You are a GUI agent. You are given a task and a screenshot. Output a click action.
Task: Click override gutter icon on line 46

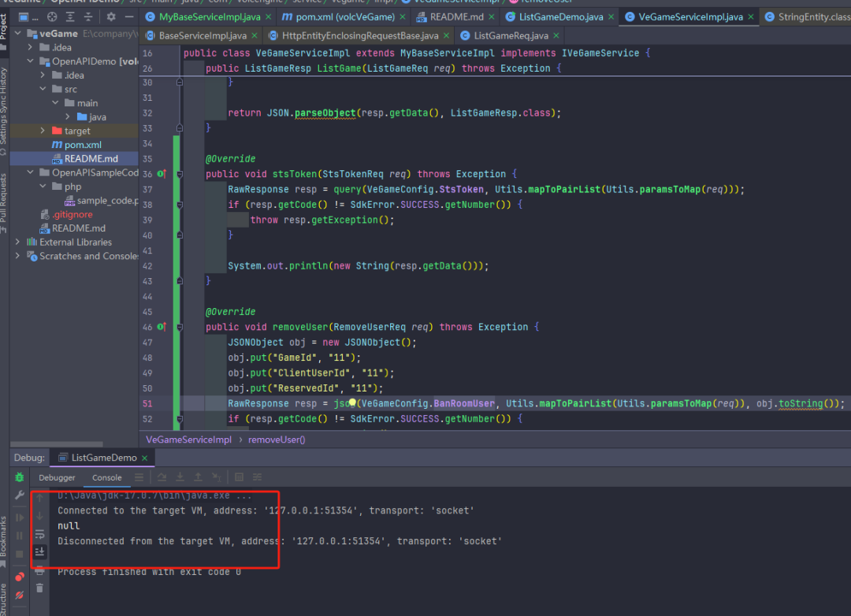point(162,327)
